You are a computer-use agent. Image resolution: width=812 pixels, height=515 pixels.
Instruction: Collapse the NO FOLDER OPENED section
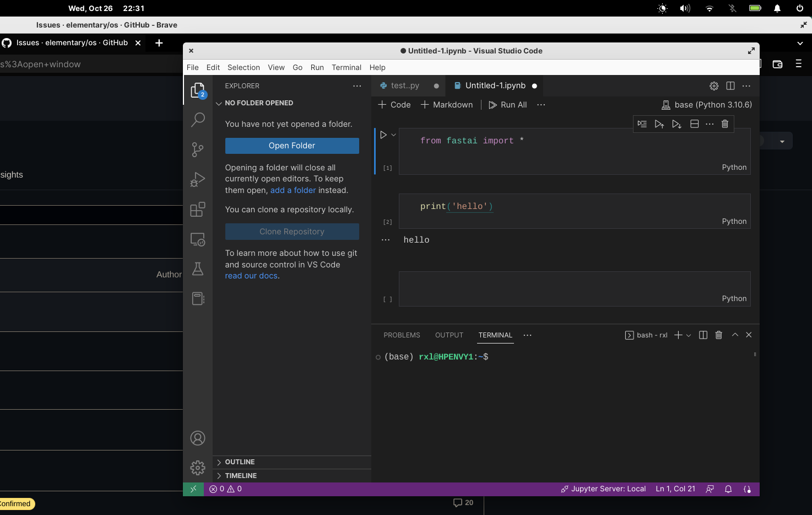(219, 103)
